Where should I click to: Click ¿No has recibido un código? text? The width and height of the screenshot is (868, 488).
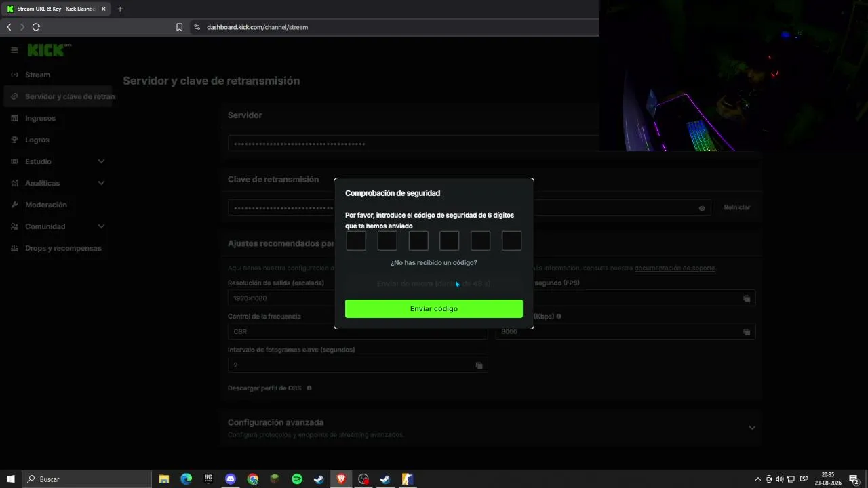click(x=434, y=262)
